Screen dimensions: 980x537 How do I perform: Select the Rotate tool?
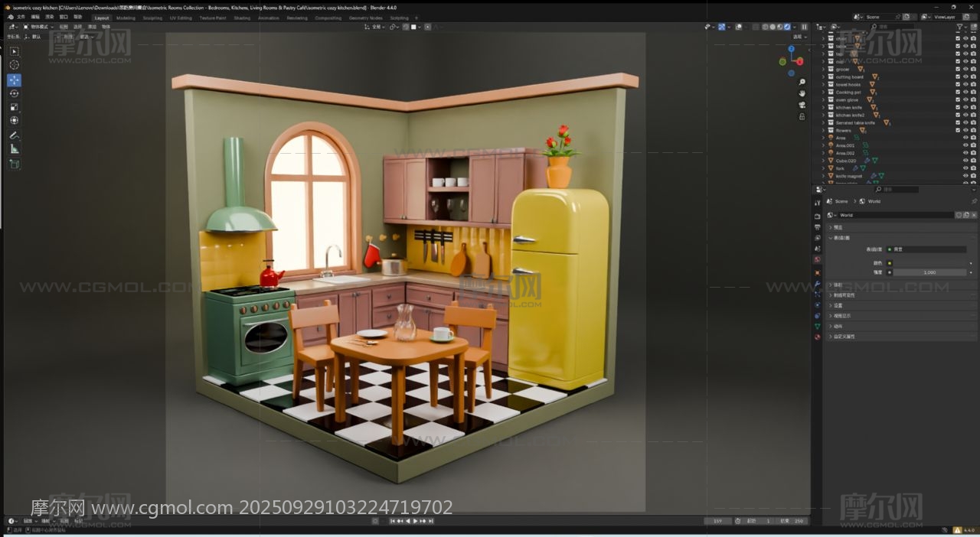click(14, 93)
